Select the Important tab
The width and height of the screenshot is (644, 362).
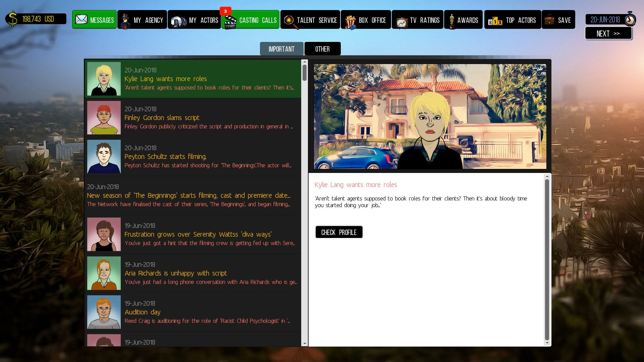coord(281,49)
